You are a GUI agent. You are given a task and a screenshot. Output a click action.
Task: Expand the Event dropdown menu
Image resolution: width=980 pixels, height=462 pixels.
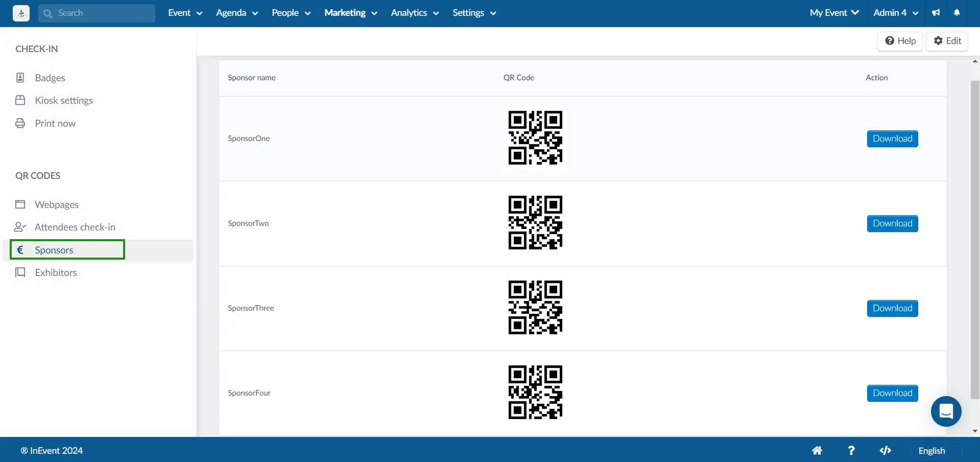185,13
